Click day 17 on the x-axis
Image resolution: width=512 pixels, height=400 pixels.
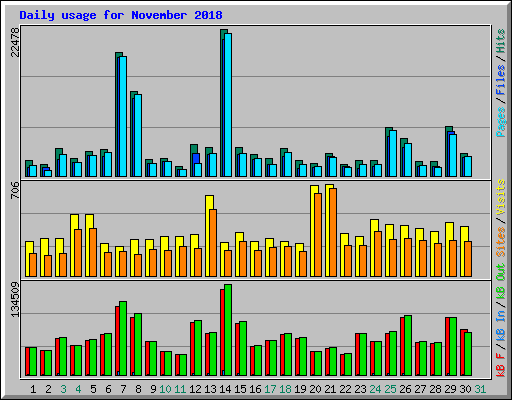coord(270,389)
